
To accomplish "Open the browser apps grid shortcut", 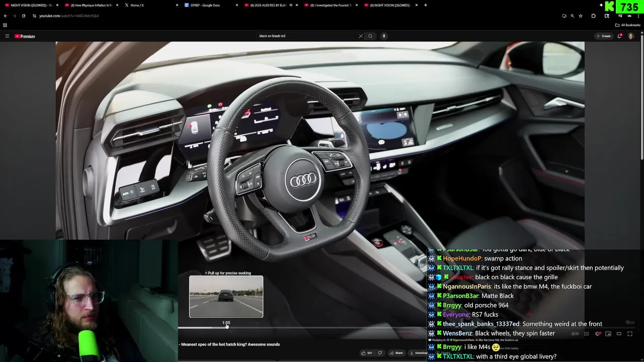I will click(5, 25).
